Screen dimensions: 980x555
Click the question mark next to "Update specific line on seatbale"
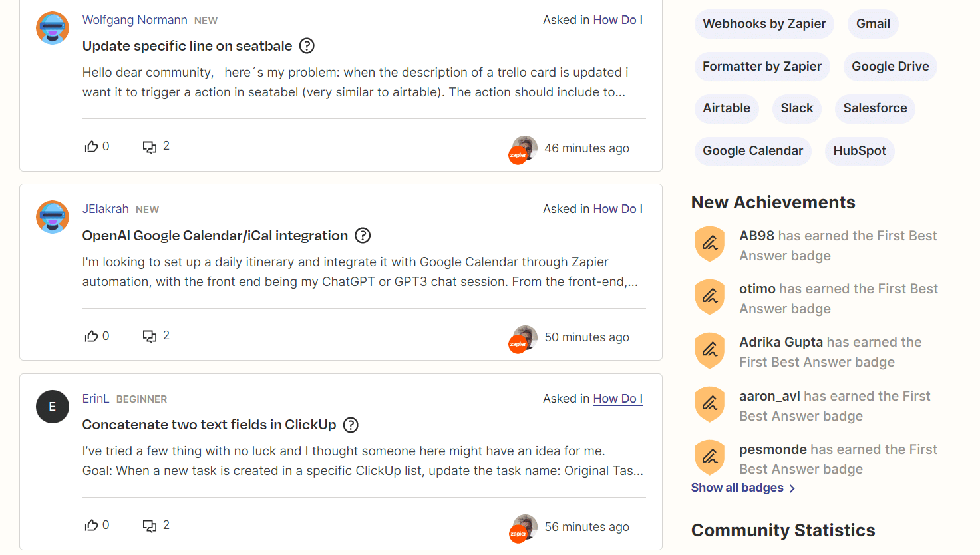click(307, 45)
